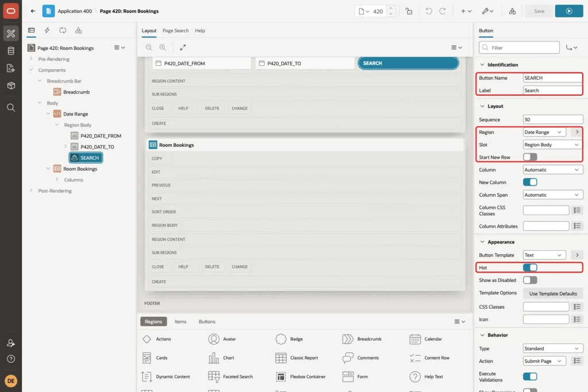
Task: Open the layout options menu
Action: [x=457, y=47]
